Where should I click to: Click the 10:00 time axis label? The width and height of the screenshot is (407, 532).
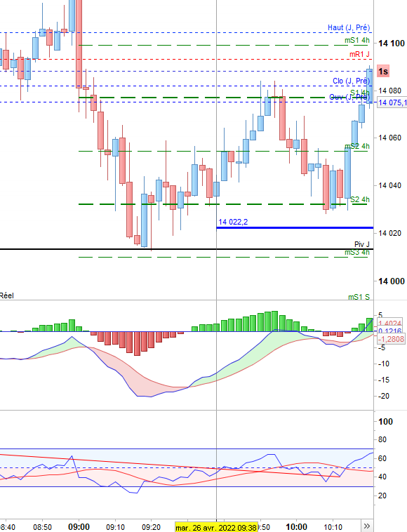296,527
